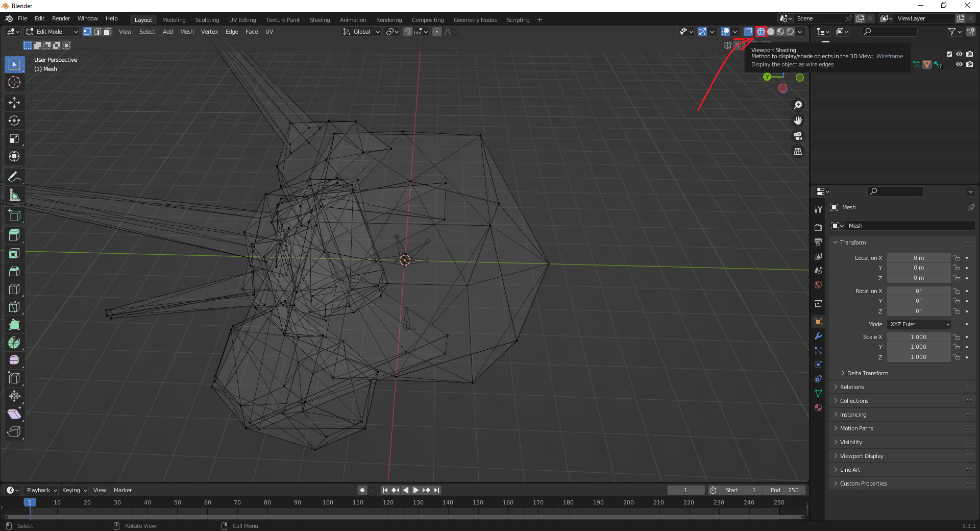
Task: Click the Scale X value field
Action: tap(918, 337)
